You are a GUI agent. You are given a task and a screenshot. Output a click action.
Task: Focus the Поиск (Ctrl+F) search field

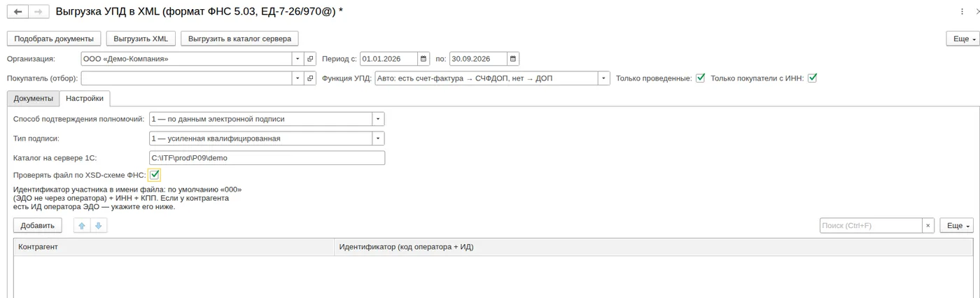tap(871, 225)
